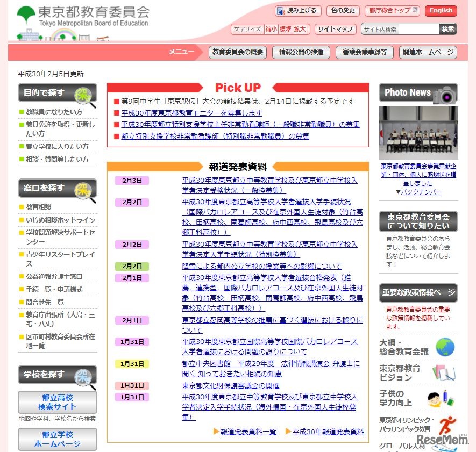Enlarge text with the 拡大 font size control

[x=299, y=29]
